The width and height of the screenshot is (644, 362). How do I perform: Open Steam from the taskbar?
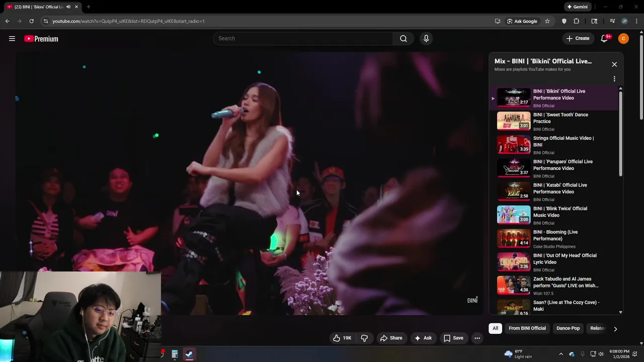(x=189, y=354)
